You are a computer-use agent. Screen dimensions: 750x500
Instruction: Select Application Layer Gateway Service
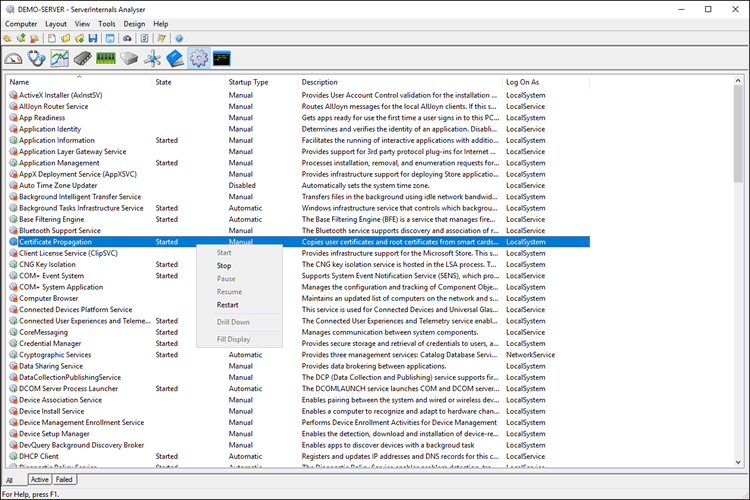[299, 152]
